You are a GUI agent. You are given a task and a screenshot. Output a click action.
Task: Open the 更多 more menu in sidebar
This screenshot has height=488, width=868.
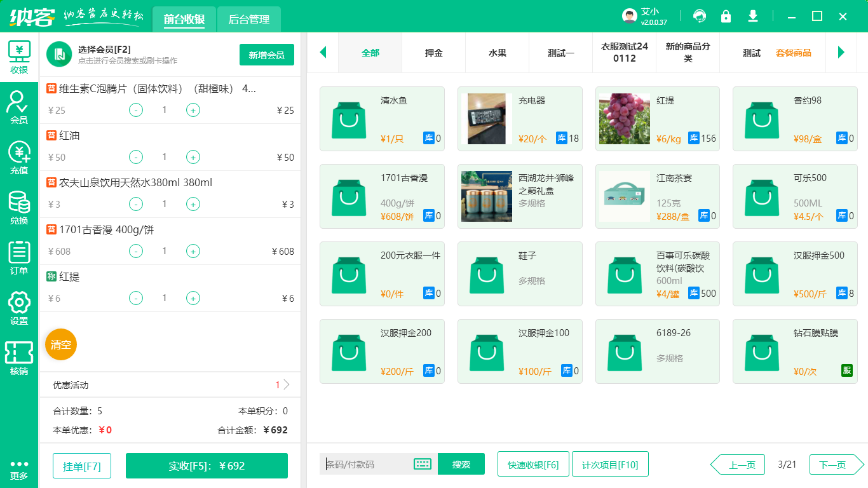(19, 469)
